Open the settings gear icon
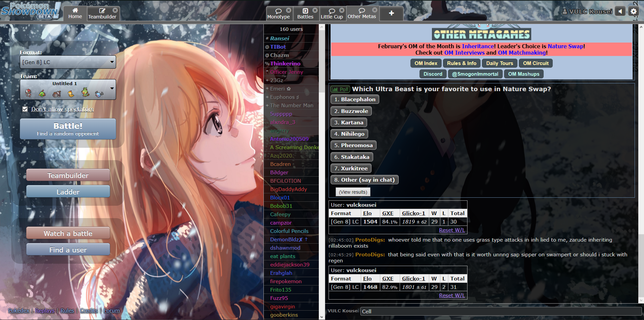Viewport: 644px width, 320px height. [634, 11]
